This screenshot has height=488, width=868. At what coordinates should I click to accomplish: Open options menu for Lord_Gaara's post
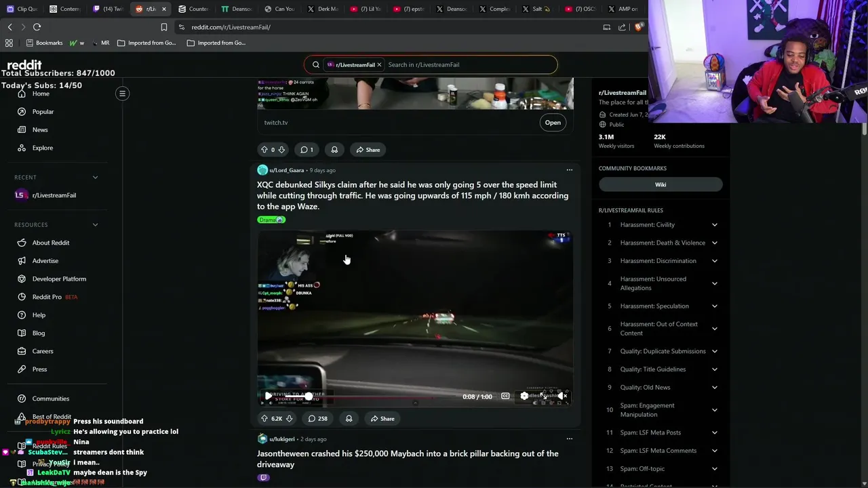(570, 170)
